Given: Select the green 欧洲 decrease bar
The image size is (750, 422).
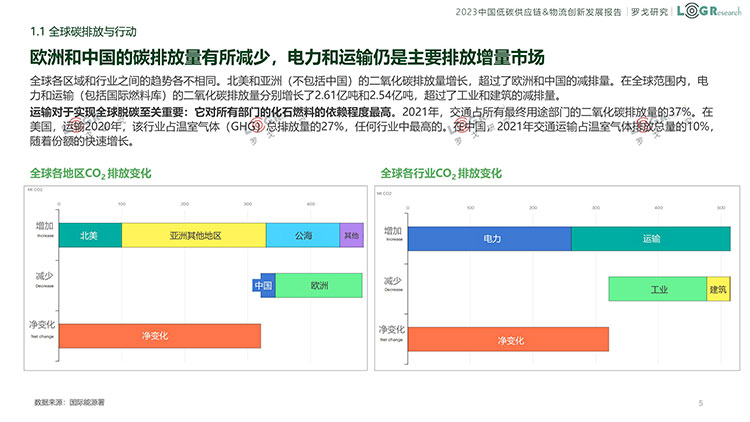Looking at the screenshot, I should 319,286.
